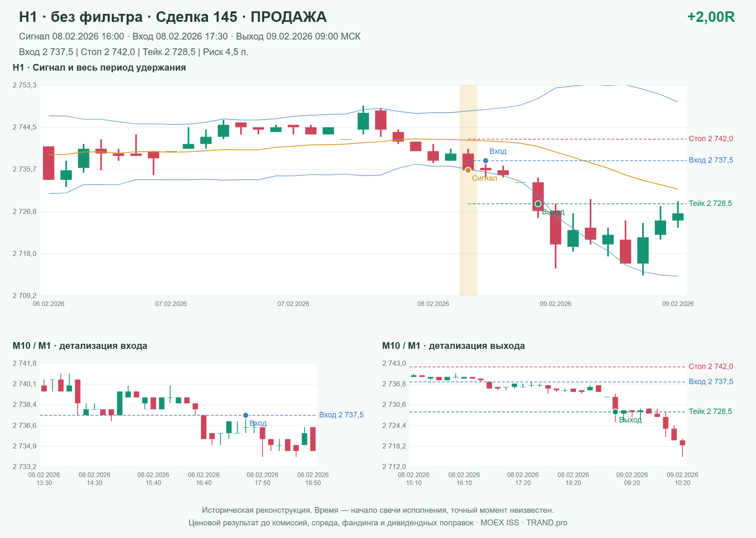Click the yellow highlighted signal candle band
This screenshot has height=538, width=756.
(x=468, y=190)
